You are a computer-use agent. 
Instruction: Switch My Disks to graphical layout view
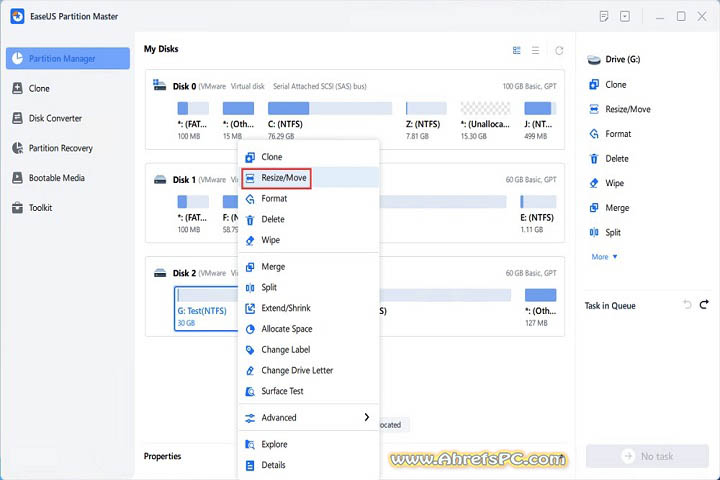(x=517, y=51)
